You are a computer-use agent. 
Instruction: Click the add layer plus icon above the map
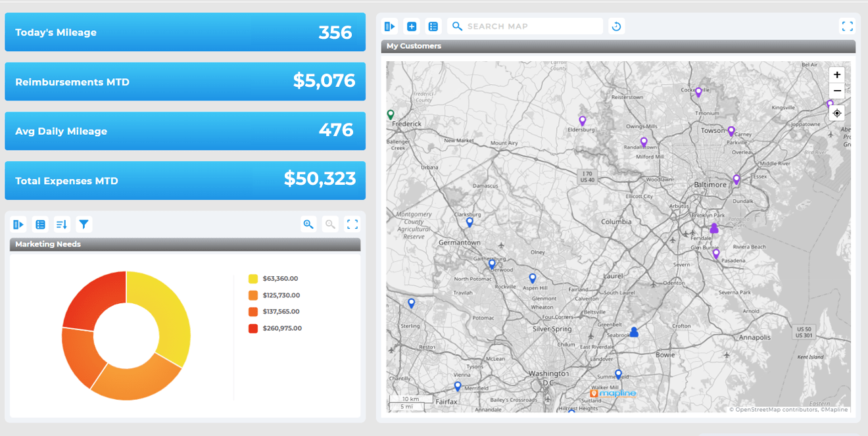pos(412,26)
